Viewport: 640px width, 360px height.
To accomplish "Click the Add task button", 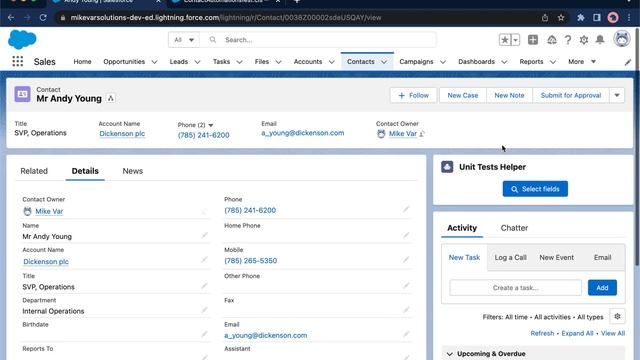I will (602, 288).
